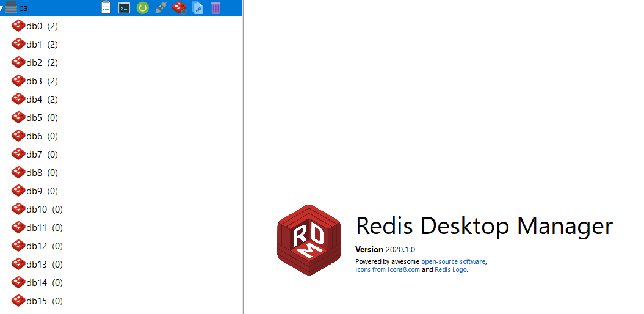Viewport: 644px width, 314px height.
Task: Select database db1 (2)
Action: 42,45
